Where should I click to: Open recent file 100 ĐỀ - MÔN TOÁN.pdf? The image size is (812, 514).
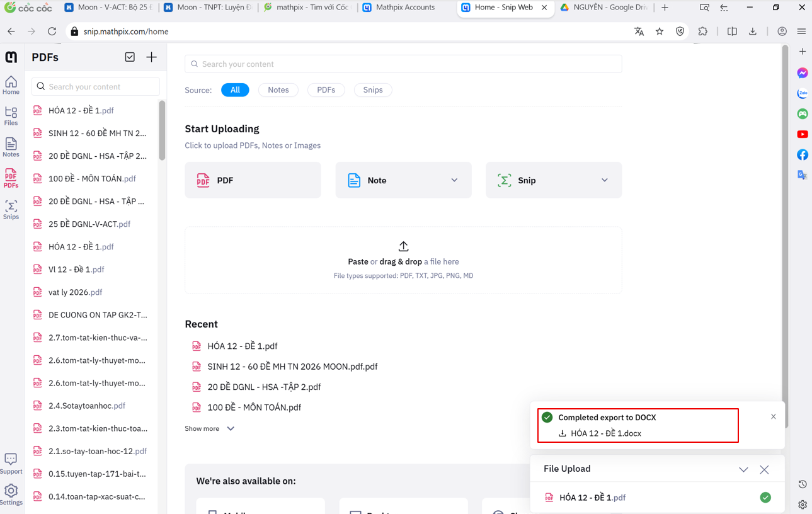coord(254,408)
